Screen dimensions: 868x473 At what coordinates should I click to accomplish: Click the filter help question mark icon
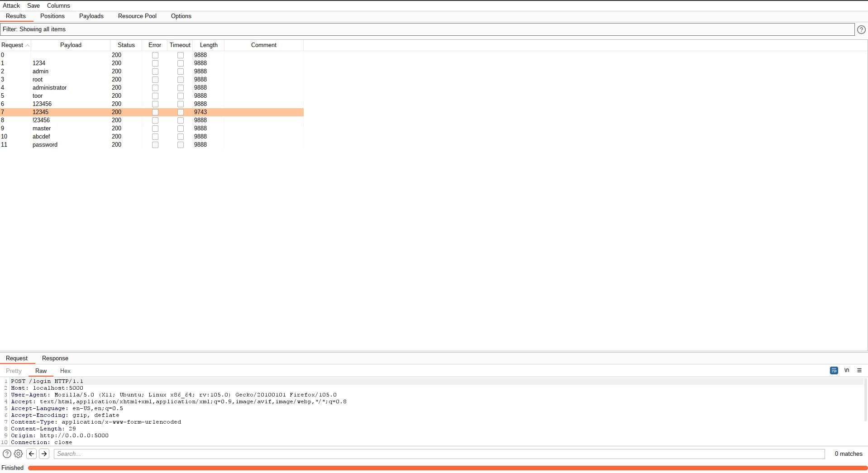tap(861, 29)
